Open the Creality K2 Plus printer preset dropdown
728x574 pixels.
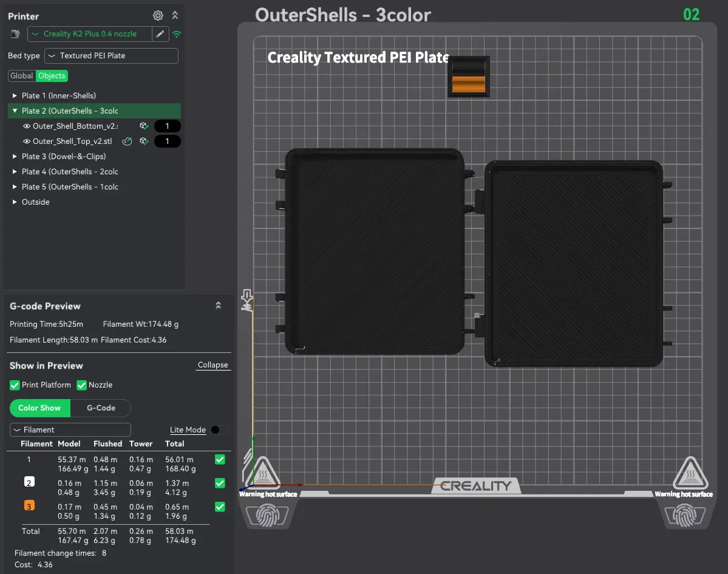coord(90,34)
